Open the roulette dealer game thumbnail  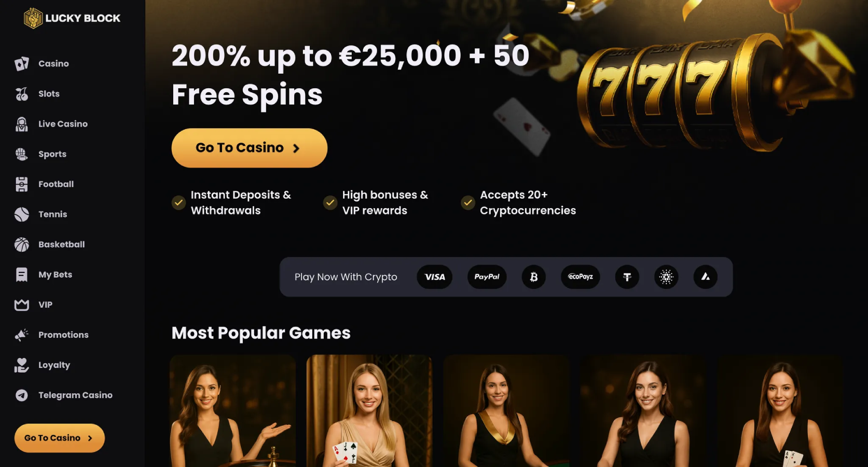point(233,411)
